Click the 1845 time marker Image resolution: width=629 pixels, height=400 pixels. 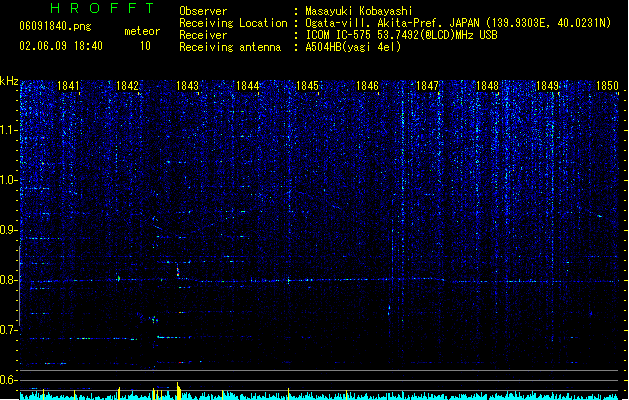pyautogui.click(x=307, y=86)
